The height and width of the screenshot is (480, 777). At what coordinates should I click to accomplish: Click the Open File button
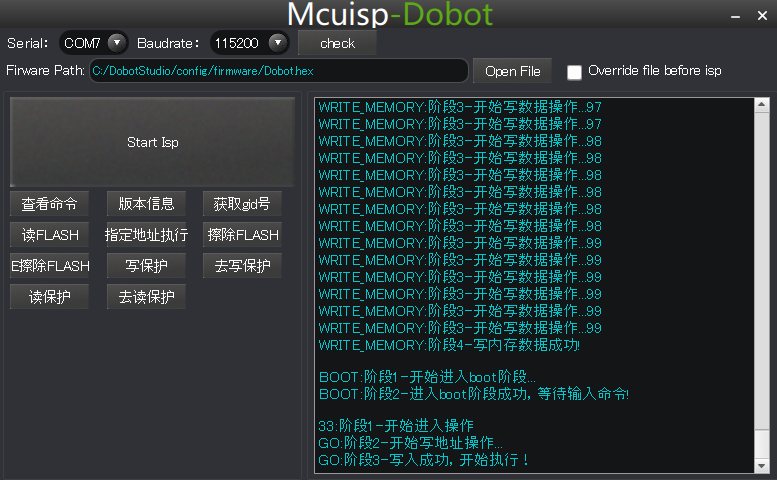click(x=512, y=71)
